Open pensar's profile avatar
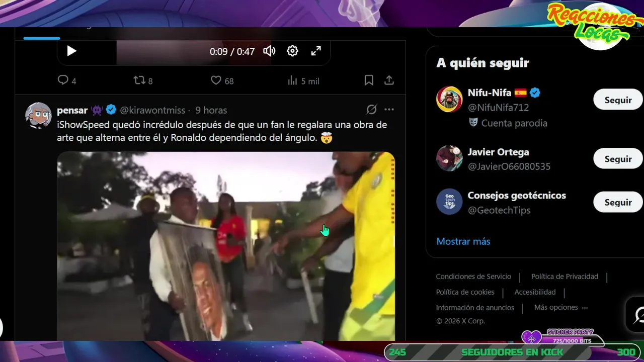Image resolution: width=644 pixels, height=362 pixels. [x=38, y=116]
